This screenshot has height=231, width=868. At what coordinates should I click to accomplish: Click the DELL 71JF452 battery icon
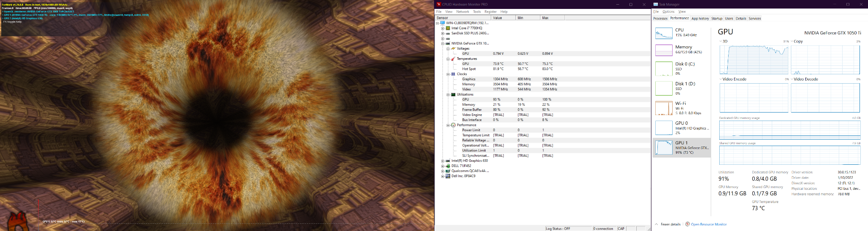(x=448, y=166)
